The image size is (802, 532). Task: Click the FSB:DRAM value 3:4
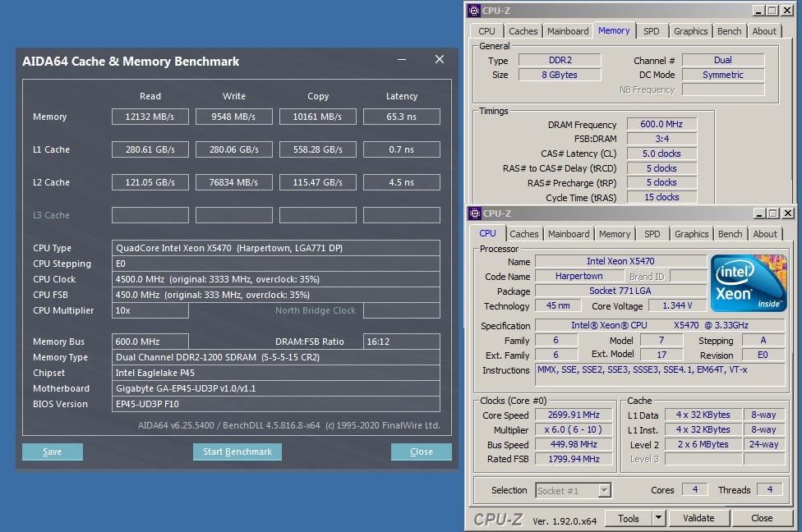661,139
